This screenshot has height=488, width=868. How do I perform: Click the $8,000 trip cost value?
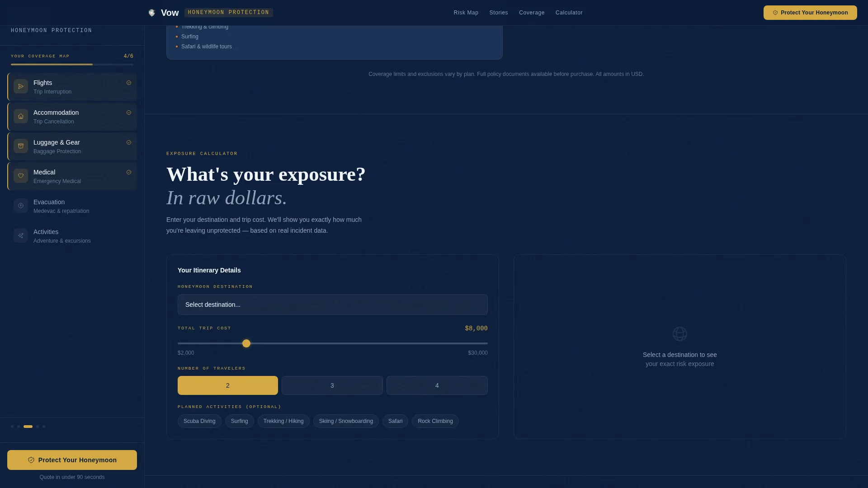pyautogui.click(x=476, y=328)
